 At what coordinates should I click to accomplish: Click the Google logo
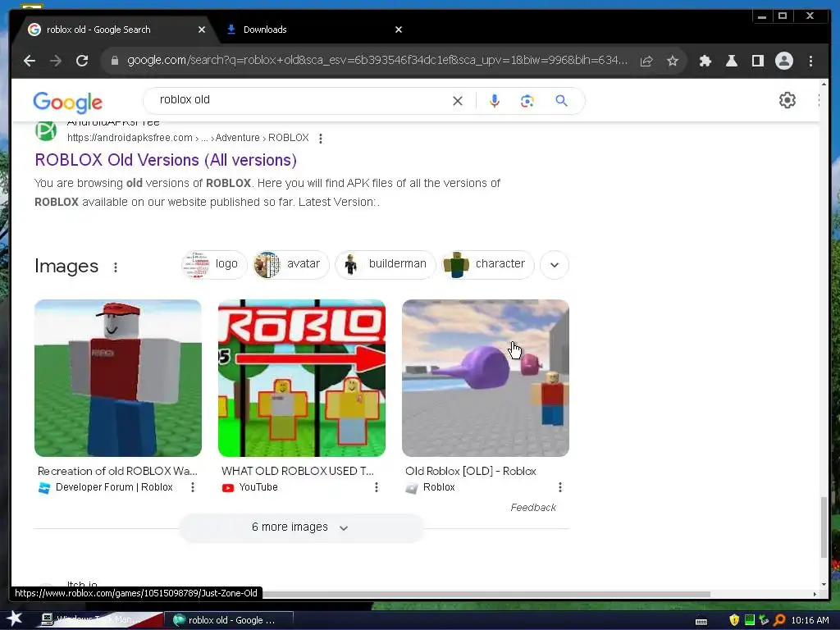(x=67, y=103)
